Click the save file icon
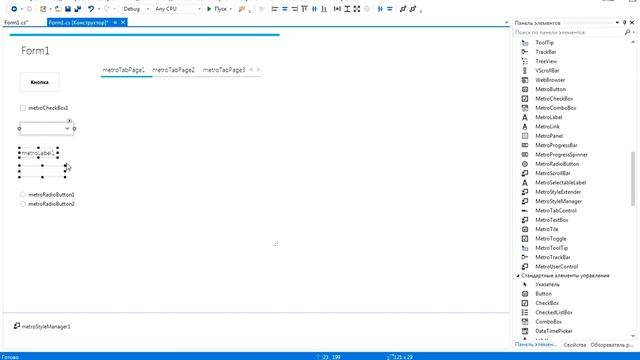Screen dimensions: 640x360 (68, 9)
